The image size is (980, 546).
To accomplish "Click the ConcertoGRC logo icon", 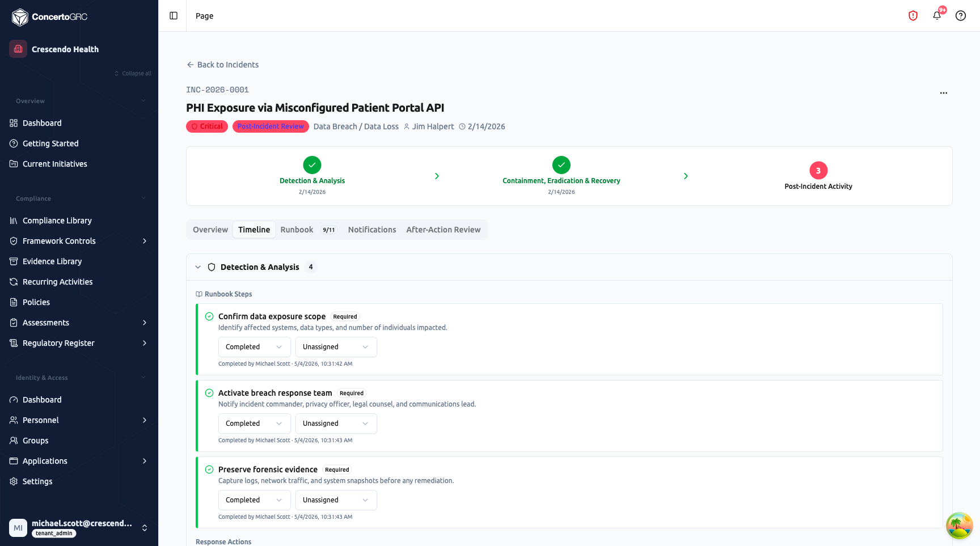I will pyautogui.click(x=20, y=17).
